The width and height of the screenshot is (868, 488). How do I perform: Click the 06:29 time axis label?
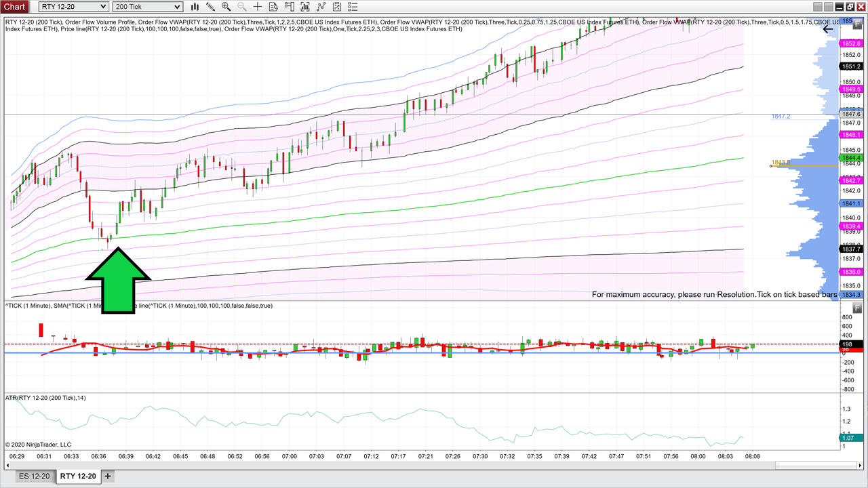[18, 457]
